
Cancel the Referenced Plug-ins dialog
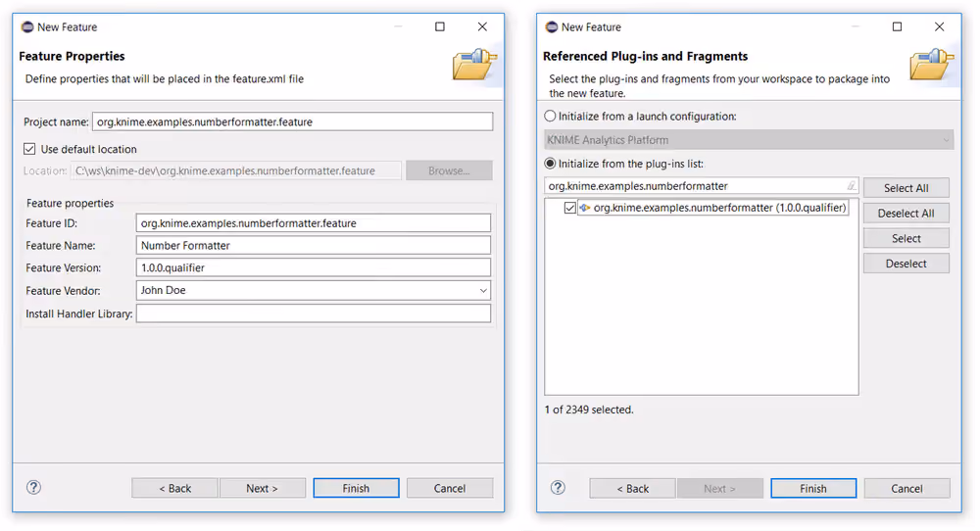pyautogui.click(x=906, y=488)
